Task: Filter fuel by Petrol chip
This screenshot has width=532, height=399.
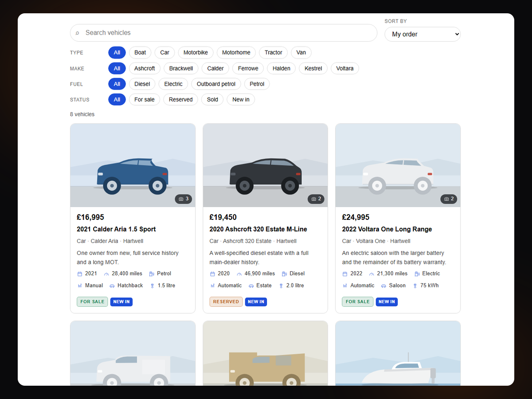Action: click(x=257, y=84)
